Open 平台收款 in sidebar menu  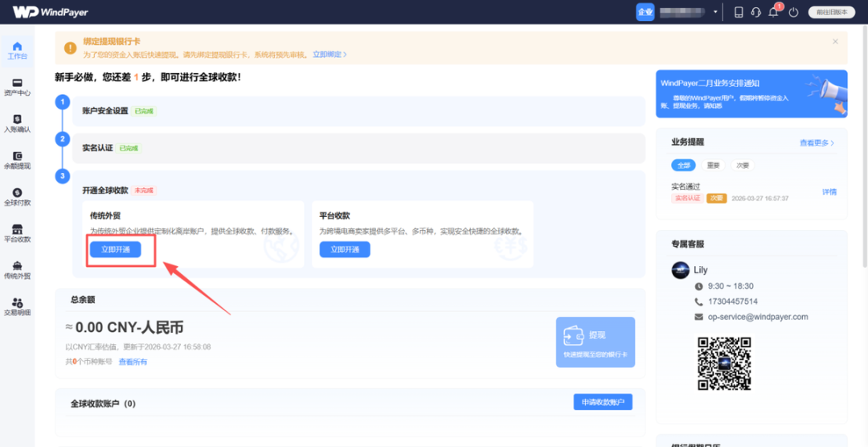[17, 234]
